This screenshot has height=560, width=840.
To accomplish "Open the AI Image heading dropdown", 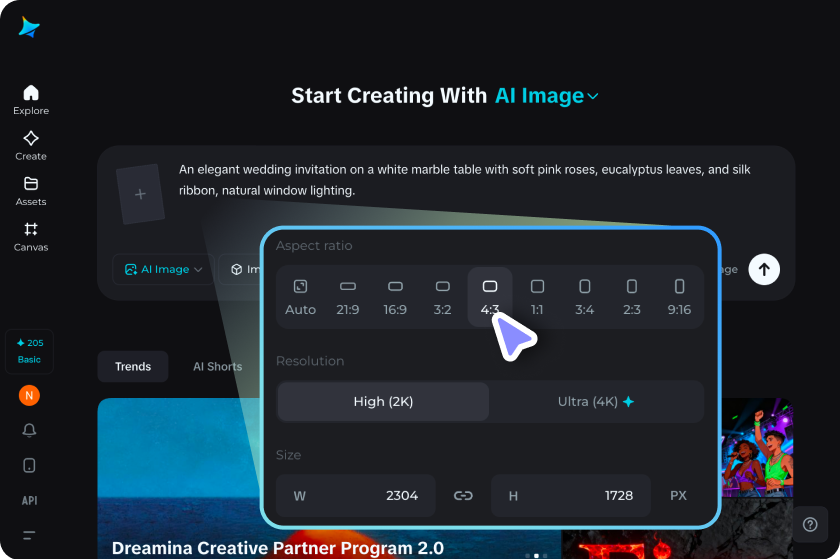I will click(x=546, y=95).
